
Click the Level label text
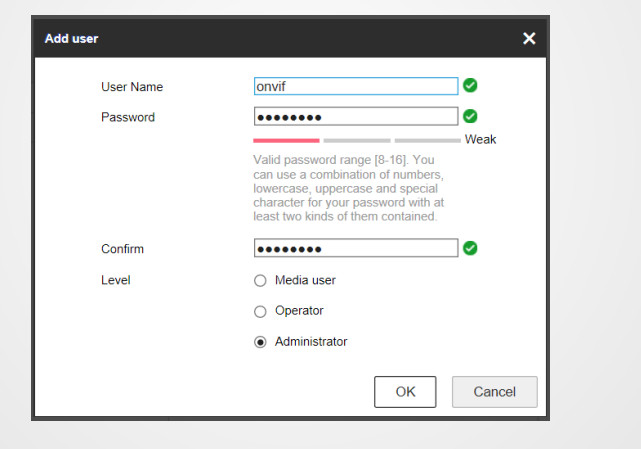pyautogui.click(x=116, y=280)
